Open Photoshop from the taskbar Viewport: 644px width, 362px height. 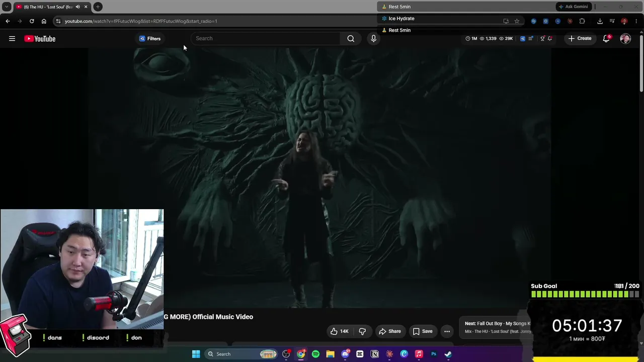(x=434, y=354)
